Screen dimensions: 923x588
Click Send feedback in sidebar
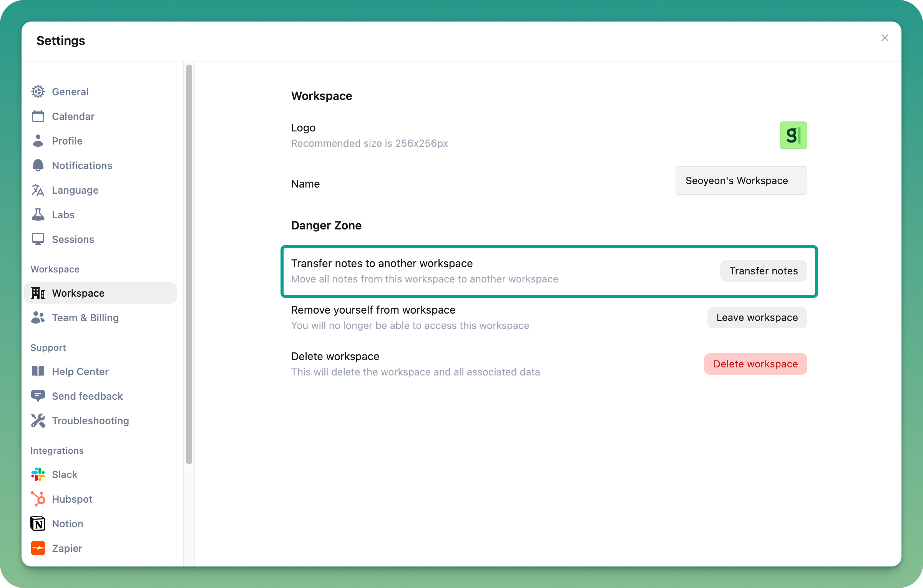(87, 396)
